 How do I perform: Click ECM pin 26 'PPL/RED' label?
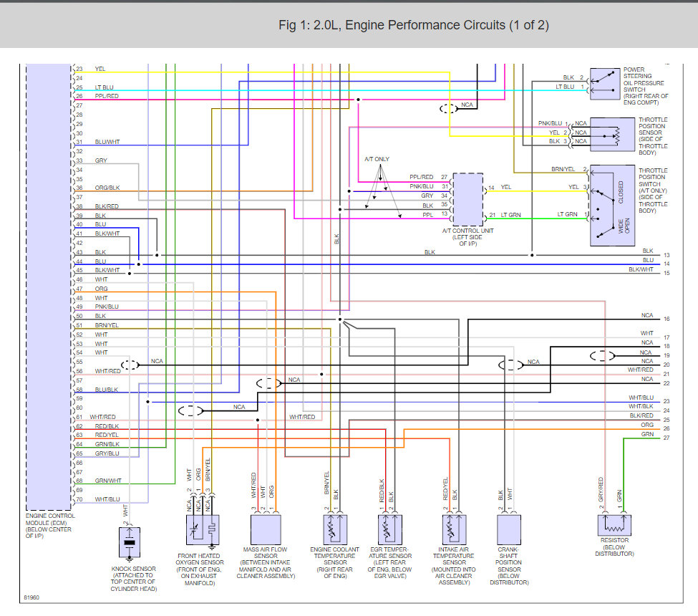(107, 96)
